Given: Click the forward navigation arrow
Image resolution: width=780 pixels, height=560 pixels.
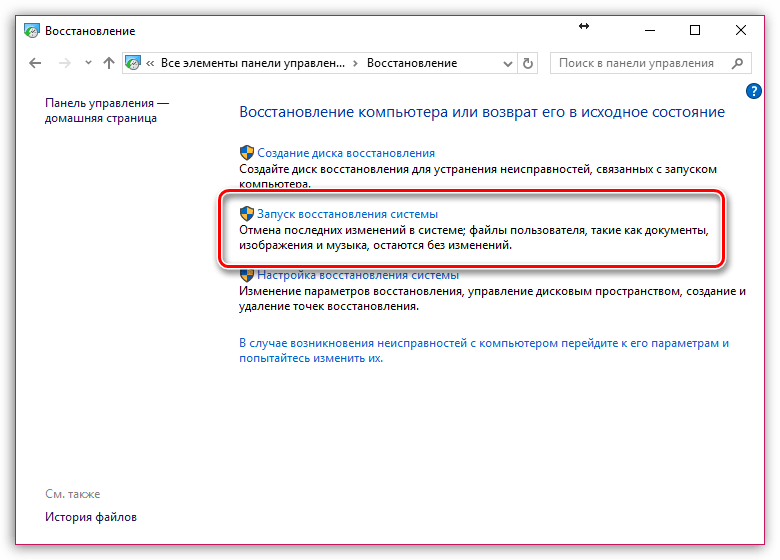Looking at the screenshot, I should pos(65,63).
